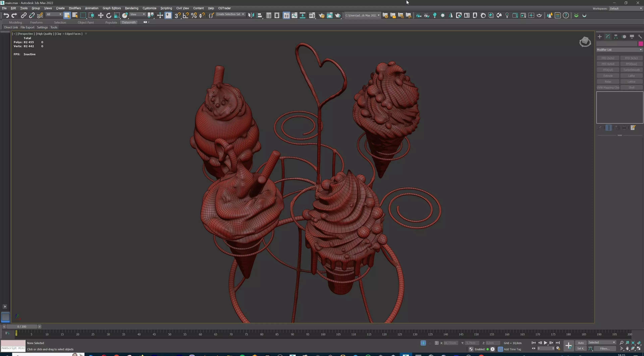The width and height of the screenshot is (644, 356).
Task: Switch to the Freeform ribbon tab
Action: 36,22
